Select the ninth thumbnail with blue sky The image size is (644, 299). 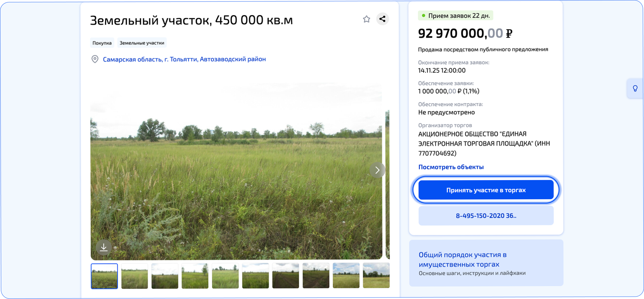point(346,276)
